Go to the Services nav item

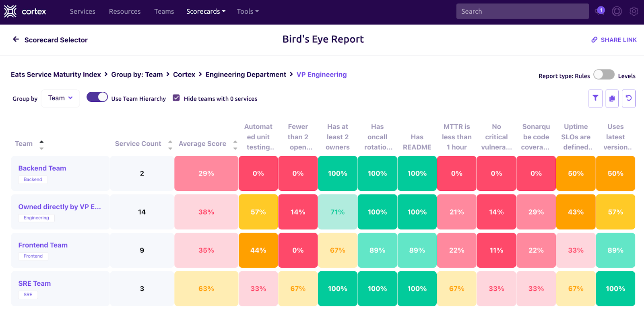[x=83, y=12]
